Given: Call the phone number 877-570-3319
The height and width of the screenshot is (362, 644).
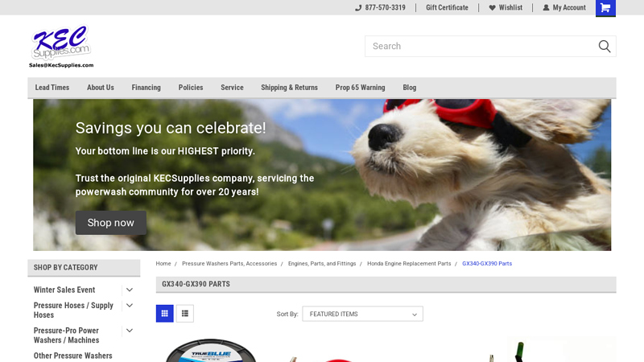Looking at the screenshot, I should 380,8.
